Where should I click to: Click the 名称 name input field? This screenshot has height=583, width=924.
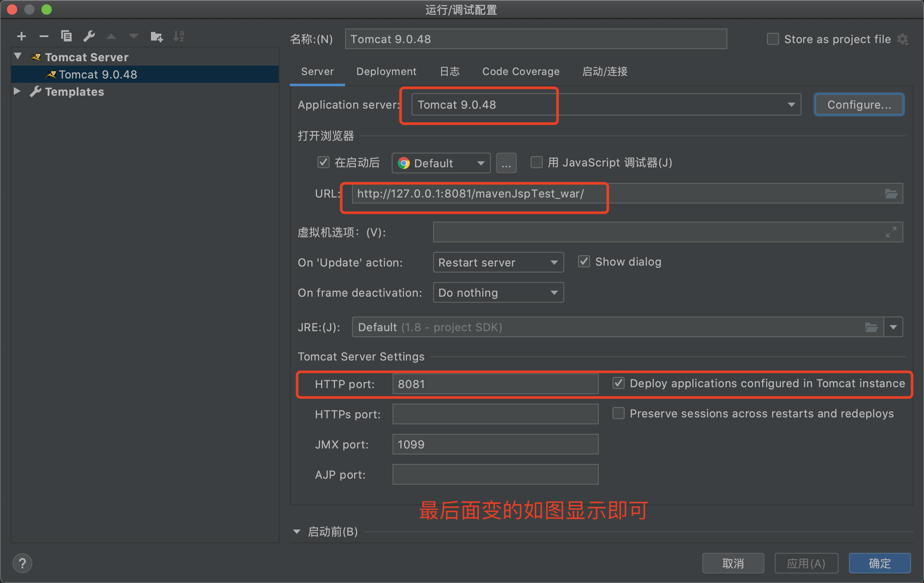[536, 39]
